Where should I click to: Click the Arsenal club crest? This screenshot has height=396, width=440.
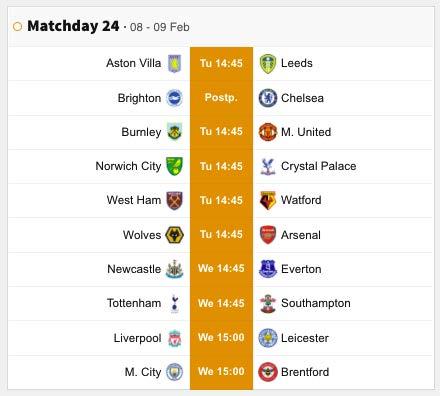click(268, 235)
